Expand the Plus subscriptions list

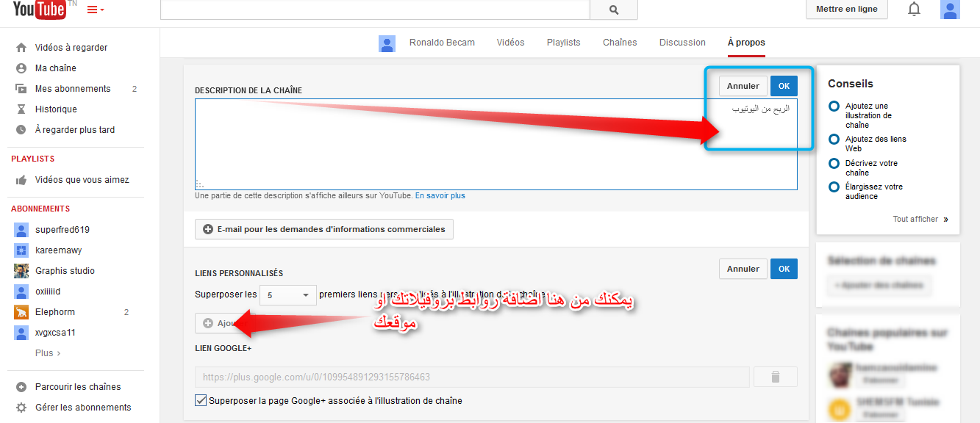48,353
